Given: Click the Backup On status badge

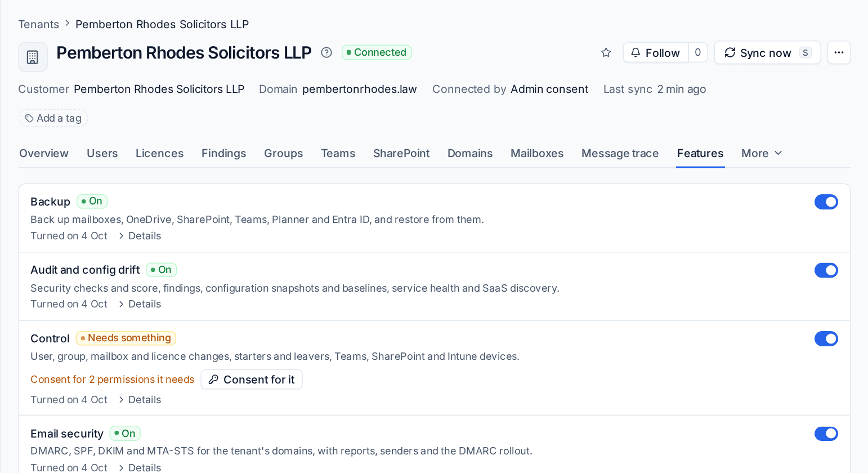Looking at the screenshot, I should (92, 201).
